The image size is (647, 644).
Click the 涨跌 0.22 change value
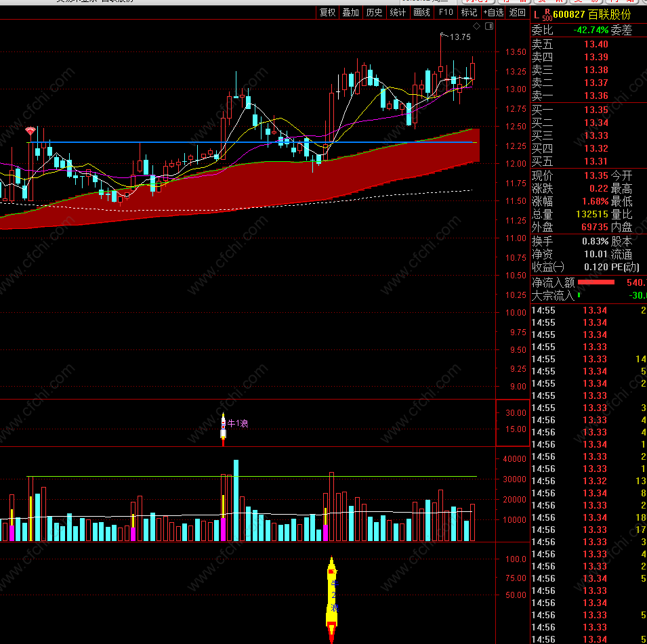tap(599, 188)
